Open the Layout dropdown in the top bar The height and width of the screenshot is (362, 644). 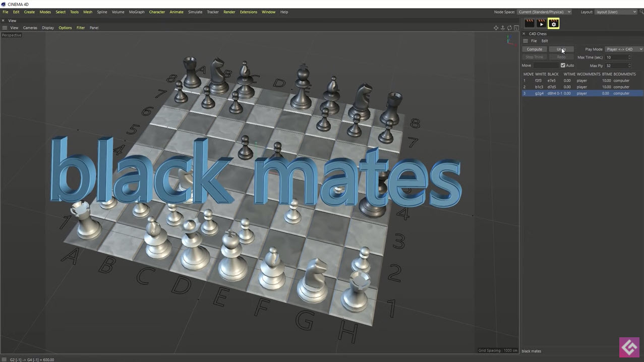(x=615, y=12)
